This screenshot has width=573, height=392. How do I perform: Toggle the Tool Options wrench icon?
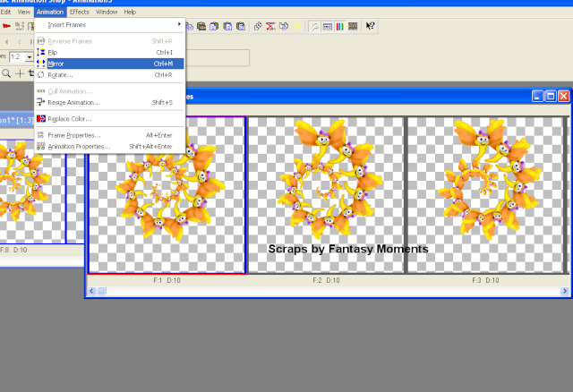pyautogui.click(x=314, y=26)
